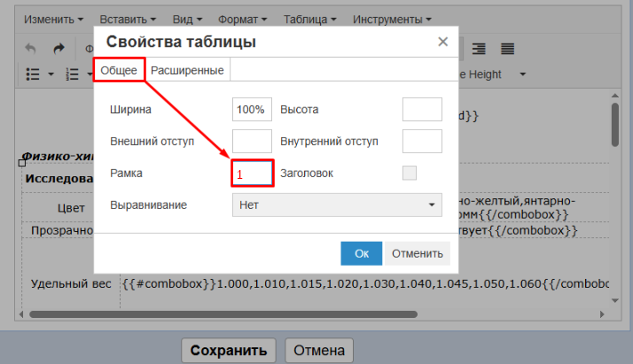633x364 pixels.
Task: Click the bullet list icon
Action: coord(33,74)
